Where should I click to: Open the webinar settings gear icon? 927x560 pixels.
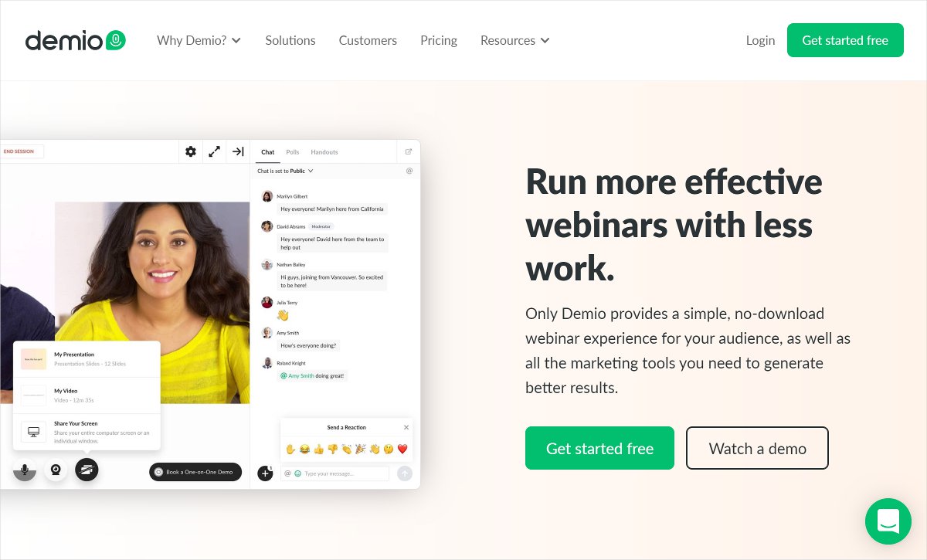point(191,151)
